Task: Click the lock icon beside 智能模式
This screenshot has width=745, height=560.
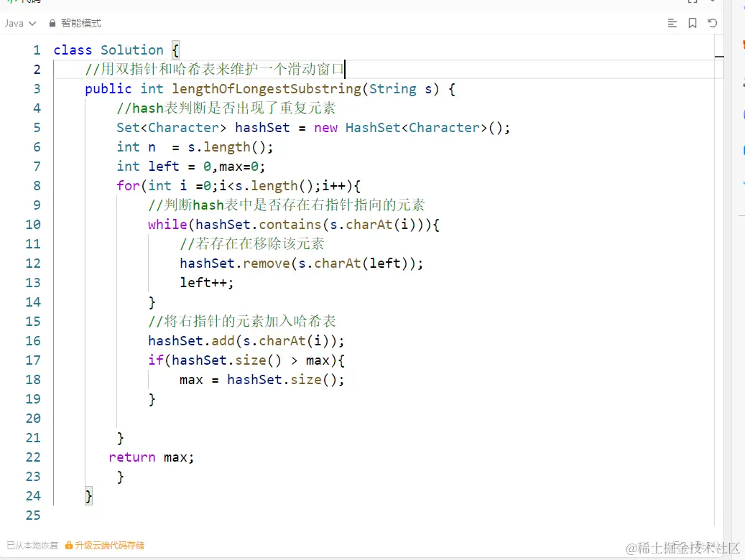Action: point(52,23)
